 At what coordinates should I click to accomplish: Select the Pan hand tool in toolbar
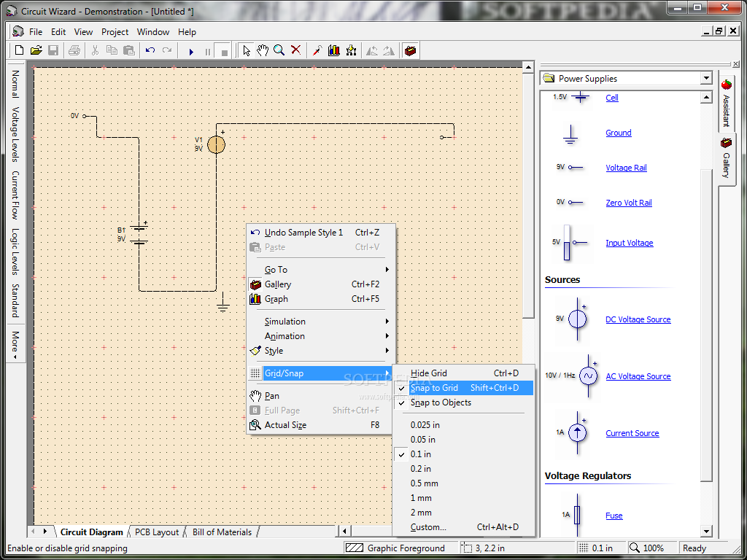263,50
